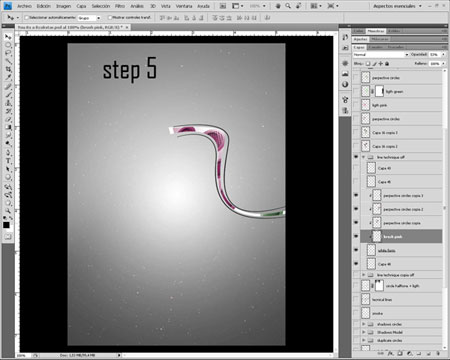The height and width of the screenshot is (360, 450).
Task: Add layer mask icon
Action: pyautogui.click(x=400, y=353)
